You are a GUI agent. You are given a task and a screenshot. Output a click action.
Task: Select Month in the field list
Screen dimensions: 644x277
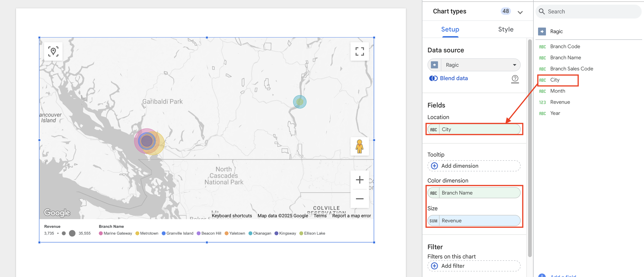[557, 91]
